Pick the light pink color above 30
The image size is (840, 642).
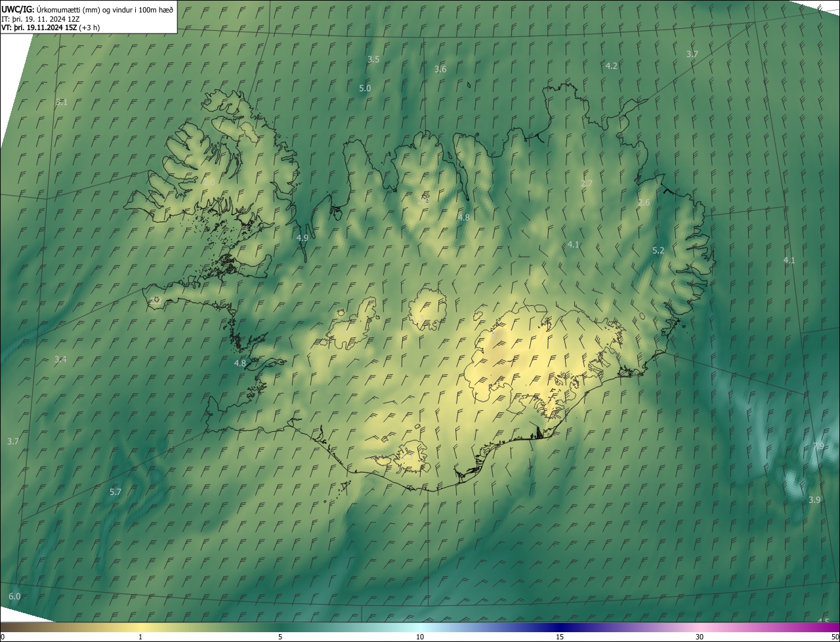click(x=700, y=627)
